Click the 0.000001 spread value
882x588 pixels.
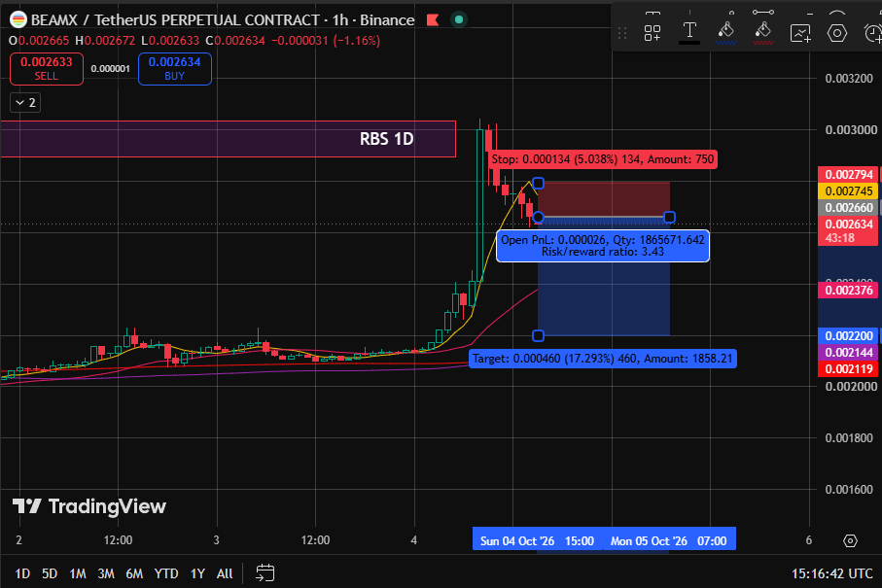pyautogui.click(x=110, y=69)
